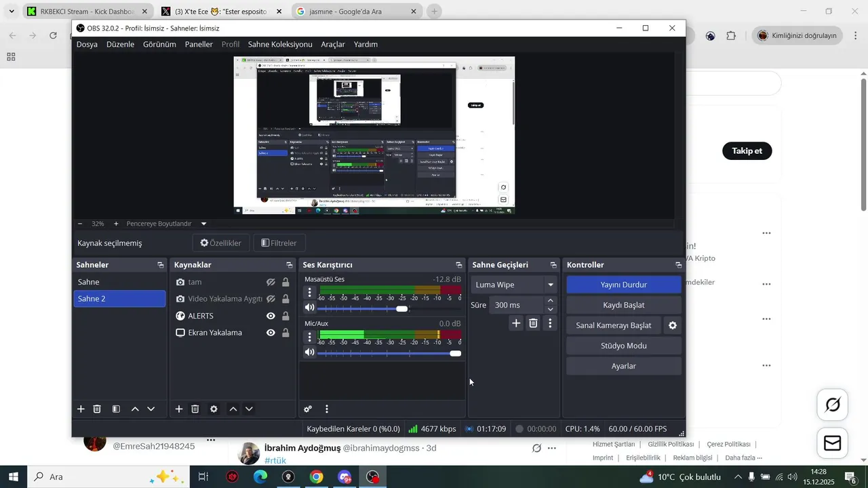The height and width of the screenshot is (488, 868).
Task: Switch to RKBEKCI Stream Kick browser tab
Action: [87, 12]
